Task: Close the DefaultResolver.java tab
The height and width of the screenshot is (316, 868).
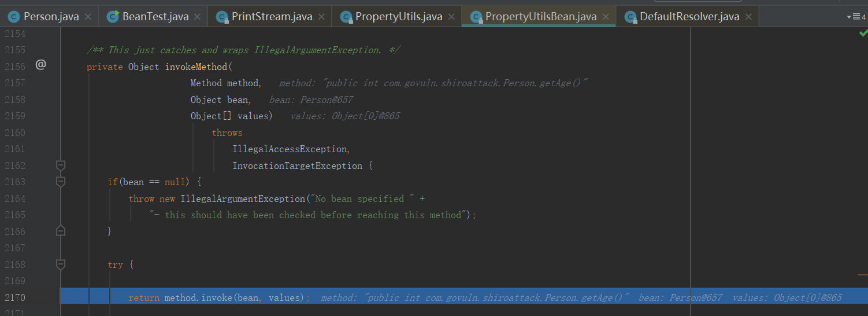Action: [748, 17]
